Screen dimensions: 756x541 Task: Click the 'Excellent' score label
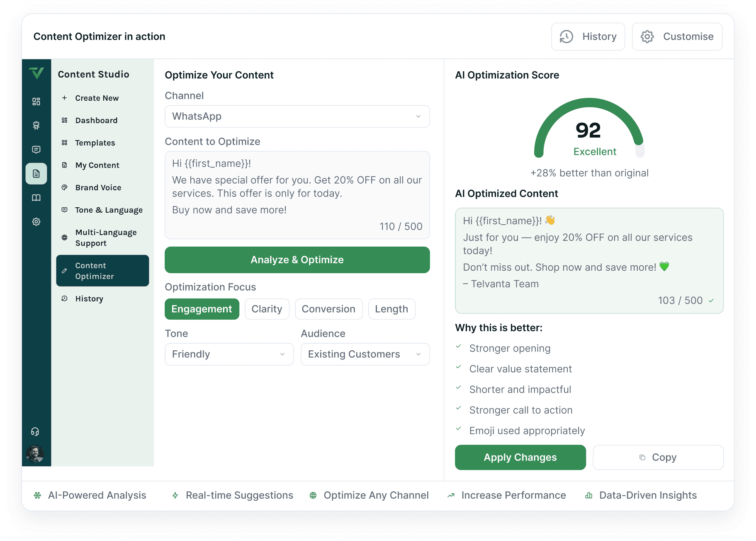coord(595,152)
